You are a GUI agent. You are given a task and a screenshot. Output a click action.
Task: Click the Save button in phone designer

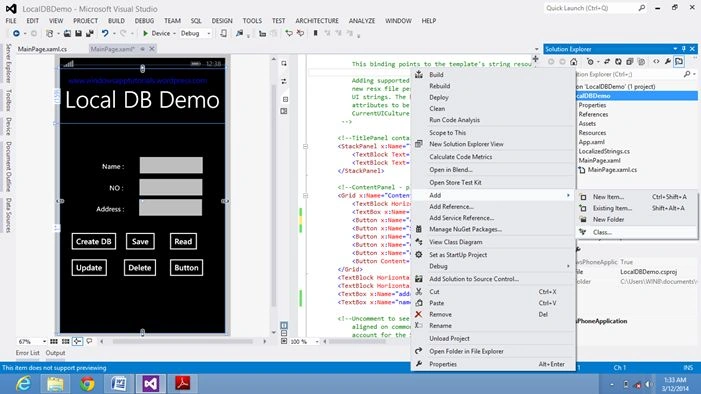[140, 241]
